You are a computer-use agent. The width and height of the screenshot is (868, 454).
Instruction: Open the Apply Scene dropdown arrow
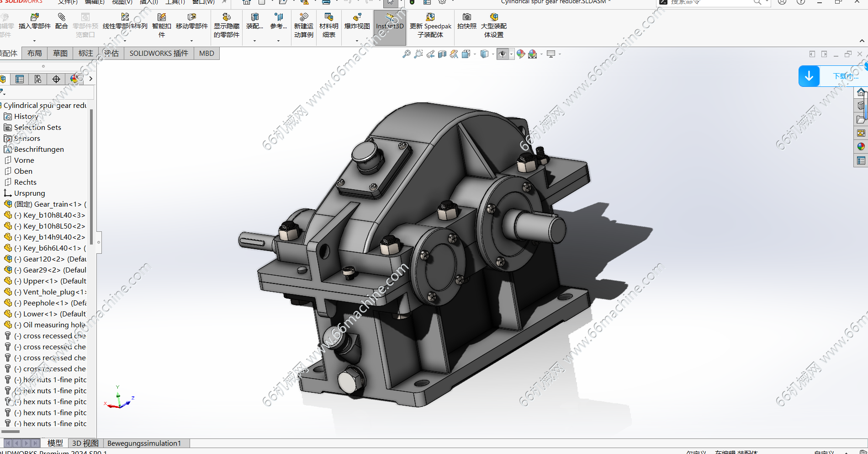click(x=541, y=54)
